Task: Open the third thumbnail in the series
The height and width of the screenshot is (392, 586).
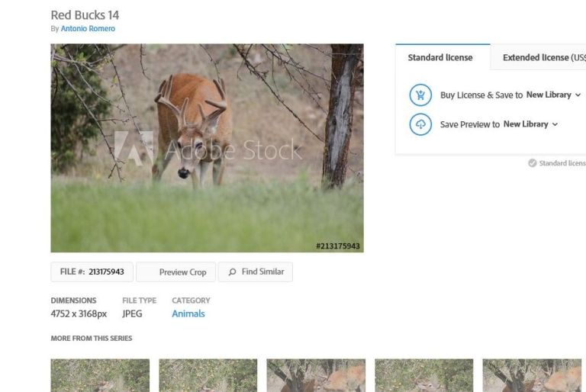Action: (x=316, y=375)
